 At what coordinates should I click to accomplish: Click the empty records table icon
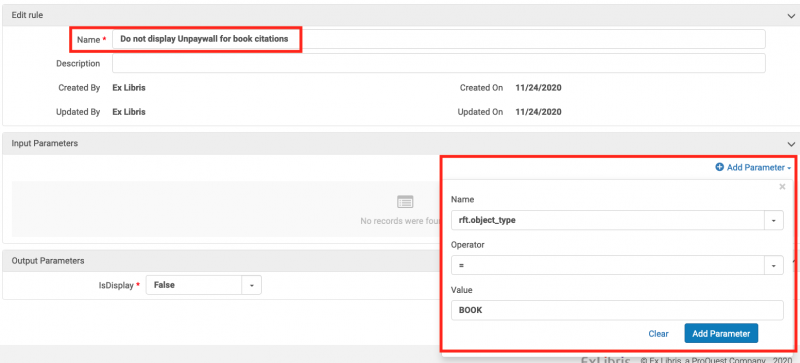405,202
